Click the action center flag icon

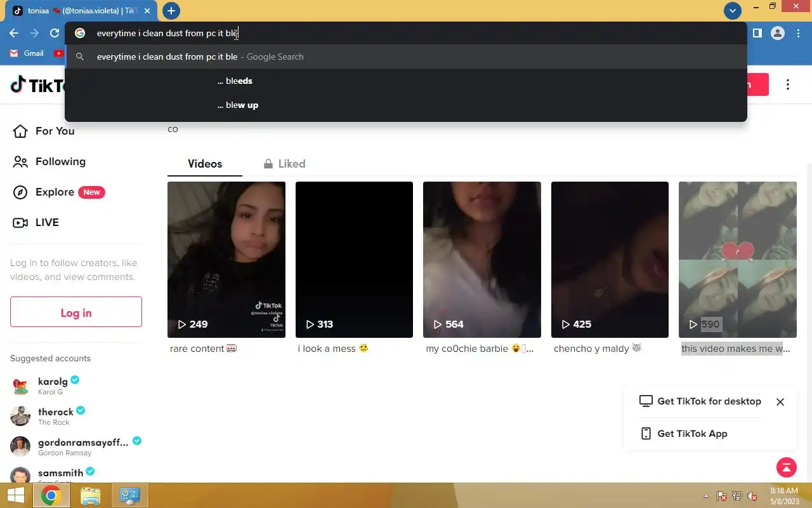(721, 496)
